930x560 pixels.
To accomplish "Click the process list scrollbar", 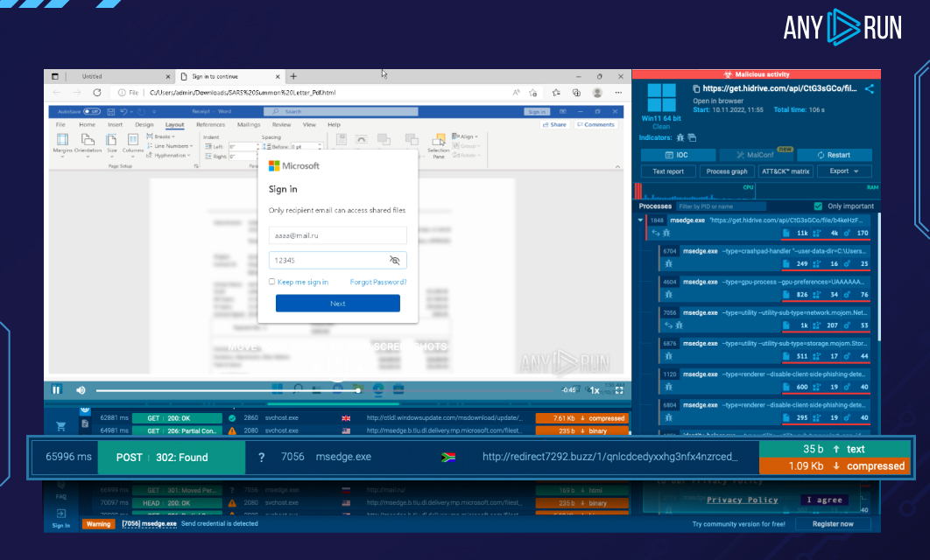I will 877,278.
